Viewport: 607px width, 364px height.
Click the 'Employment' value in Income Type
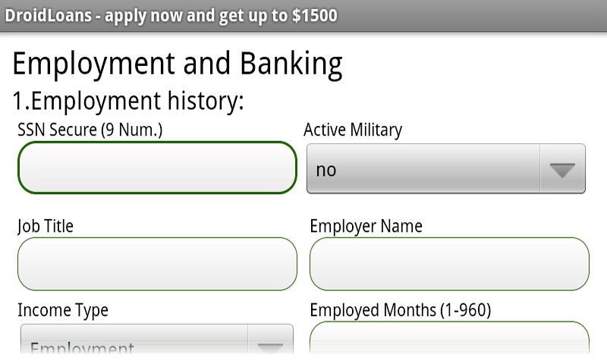pos(82,348)
